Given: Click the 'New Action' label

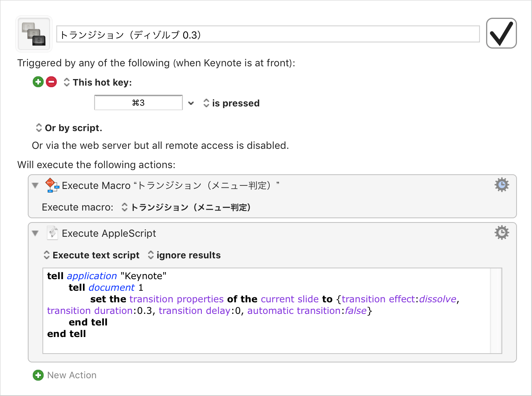Looking at the screenshot, I should pos(72,375).
